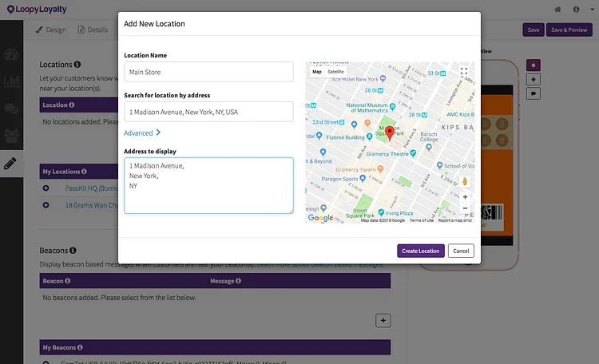Viewport: 599px width, 364px height.
Task: Switch preview to Apple device
Action: (x=534, y=65)
